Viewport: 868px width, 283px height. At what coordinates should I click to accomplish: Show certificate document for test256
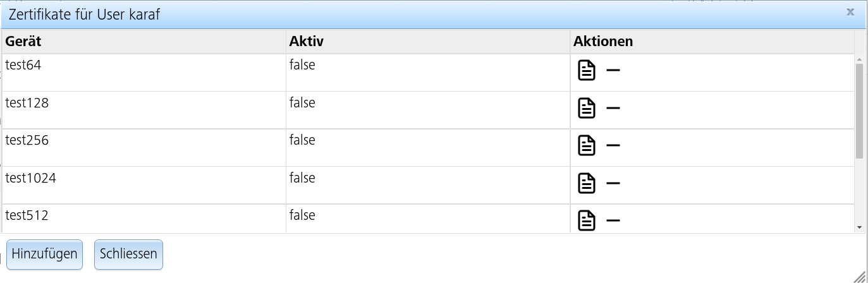point(587,146)
